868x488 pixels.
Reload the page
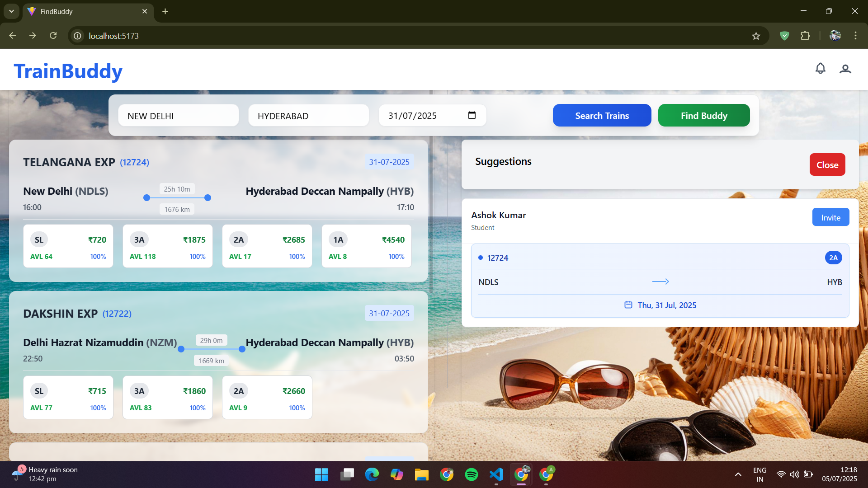tap(53, 36)
